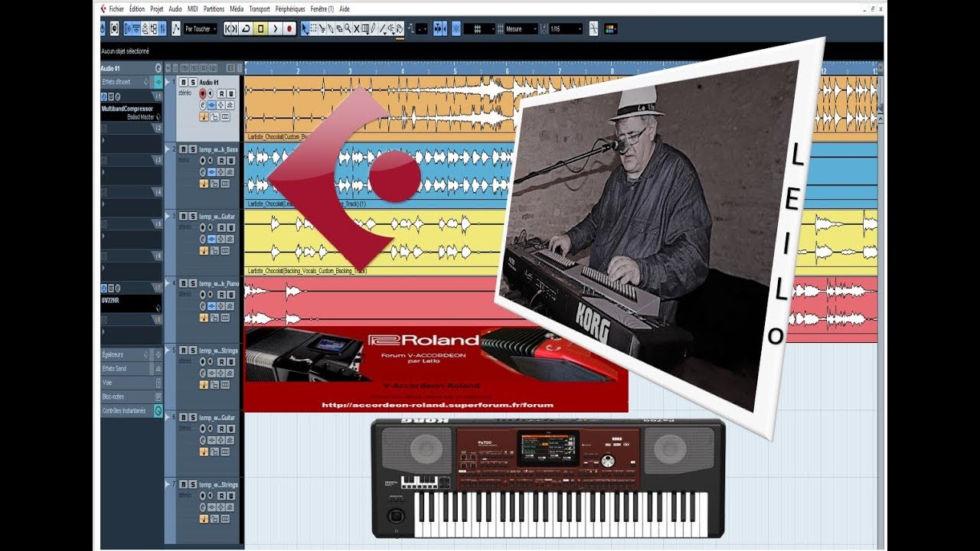This screenshot has width=980, height=551.
Task: Solo the temp_w...k_Bass track
Action: tap(193, 149)
